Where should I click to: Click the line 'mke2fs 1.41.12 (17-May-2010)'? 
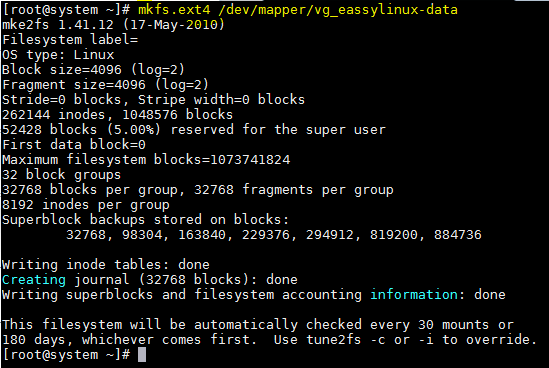pos(113,25)
